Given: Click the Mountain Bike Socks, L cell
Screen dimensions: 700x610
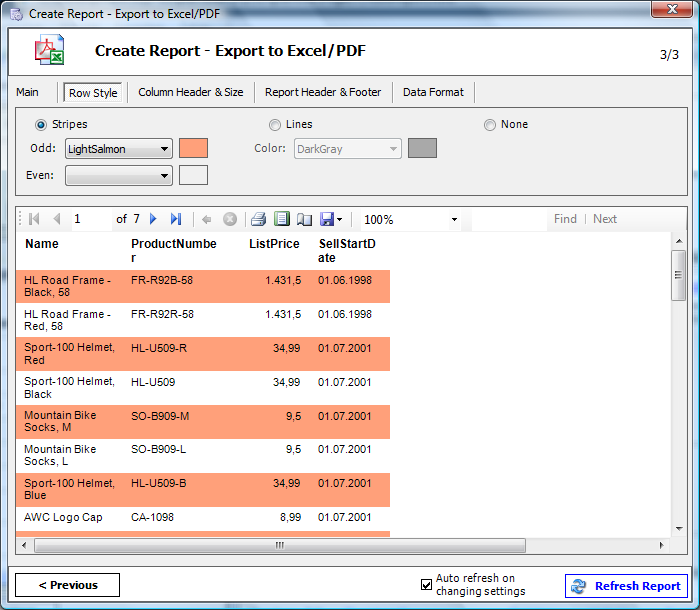Looking at the screenshot, I should point(60,455).
